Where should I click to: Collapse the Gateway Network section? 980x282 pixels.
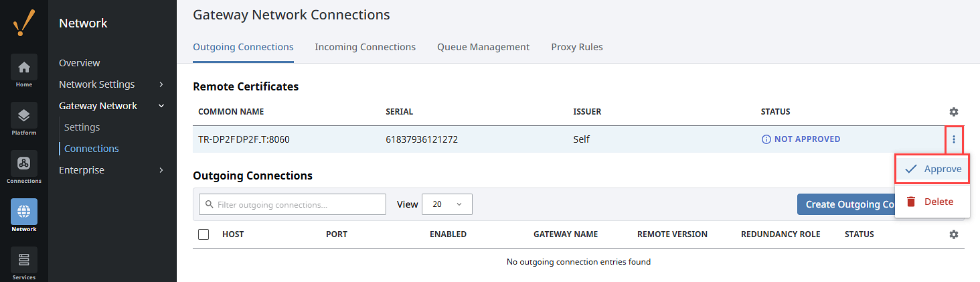[161, 106]
